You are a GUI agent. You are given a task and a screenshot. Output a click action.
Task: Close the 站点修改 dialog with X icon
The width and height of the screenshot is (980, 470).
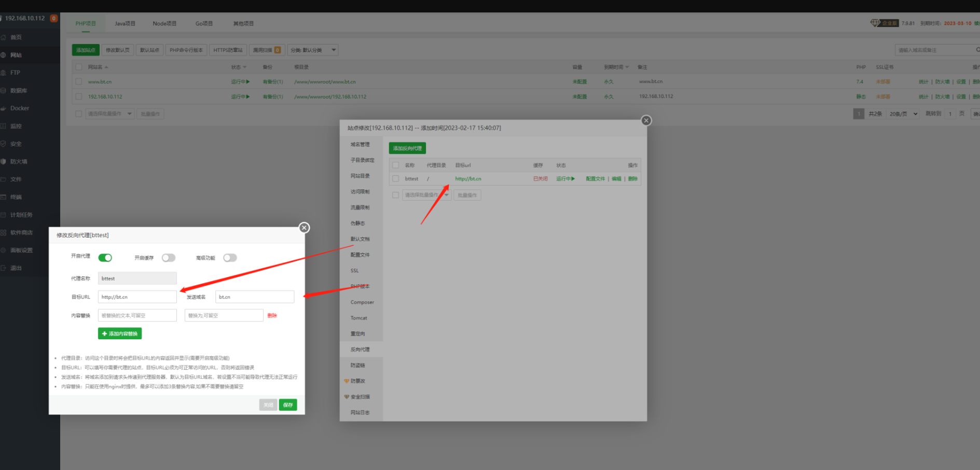646,120
